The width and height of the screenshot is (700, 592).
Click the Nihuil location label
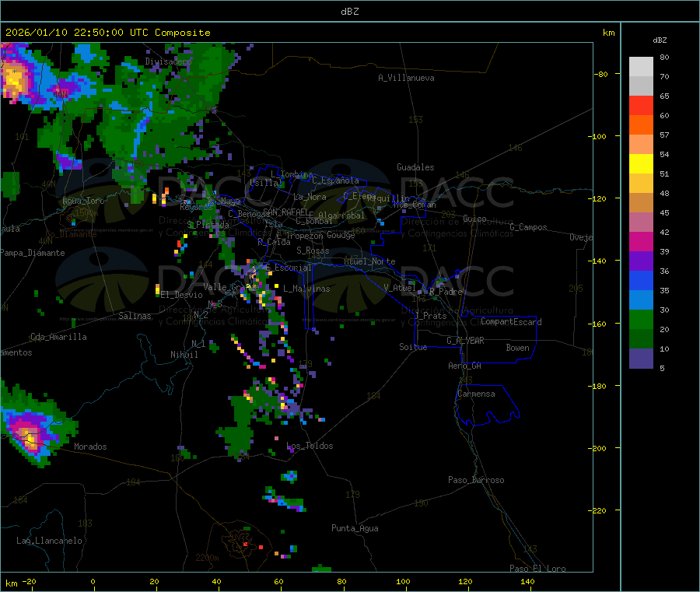coord(184,355)
